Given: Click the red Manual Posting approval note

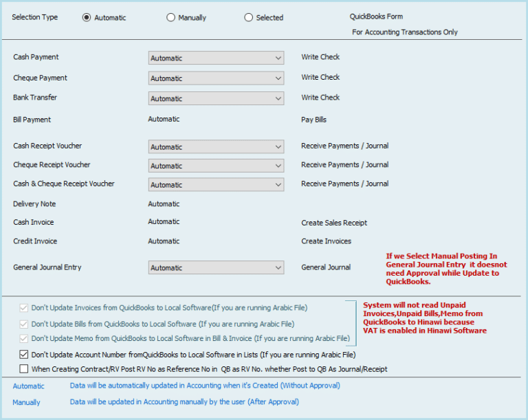Looking at the screenshot, I should pyautogui.click(x=446, y=269).
